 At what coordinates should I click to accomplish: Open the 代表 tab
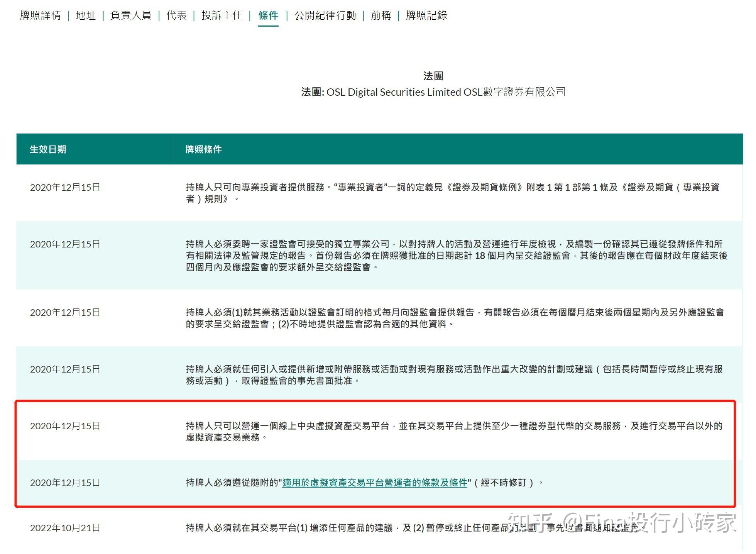point(176,16)
